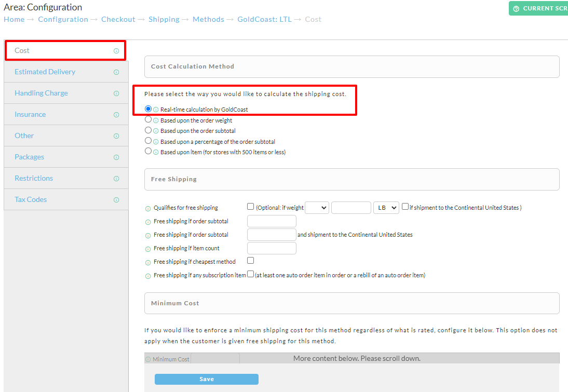The image size is (568, 392).
Task: Click info icon for Free shipping if cheapest method
Action: tap(148, 263)
